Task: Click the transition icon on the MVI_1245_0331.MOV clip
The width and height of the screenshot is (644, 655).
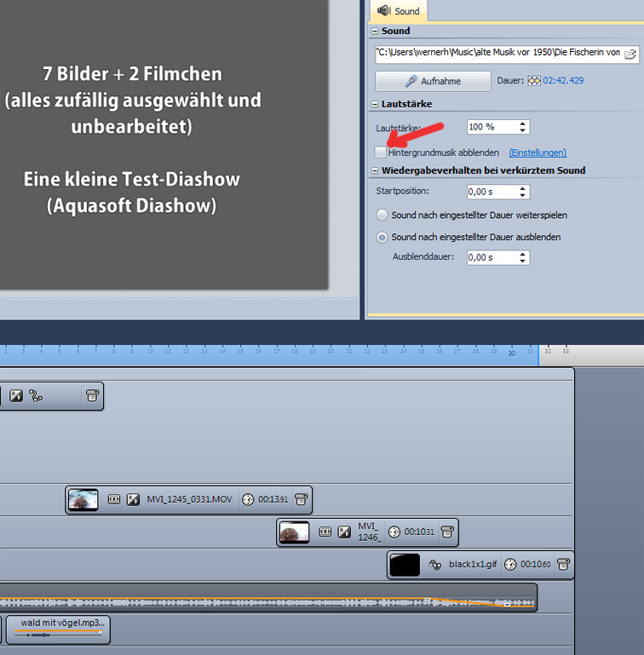Action: pos(132,499)
